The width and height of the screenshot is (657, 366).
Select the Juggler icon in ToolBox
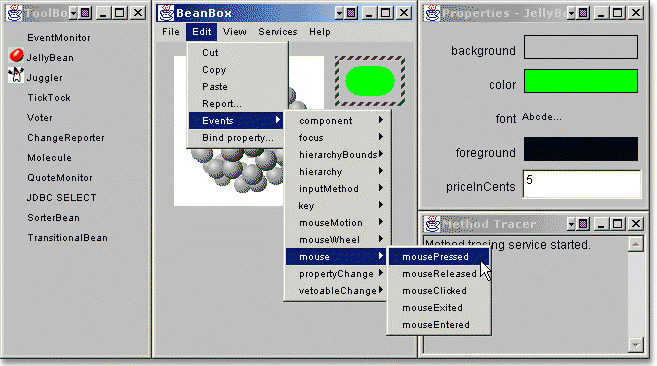(16, 75)
